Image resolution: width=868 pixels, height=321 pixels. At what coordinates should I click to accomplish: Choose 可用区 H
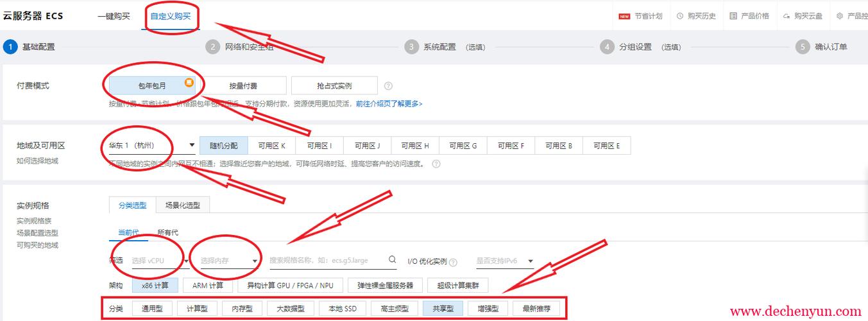[x=415, y=146]
